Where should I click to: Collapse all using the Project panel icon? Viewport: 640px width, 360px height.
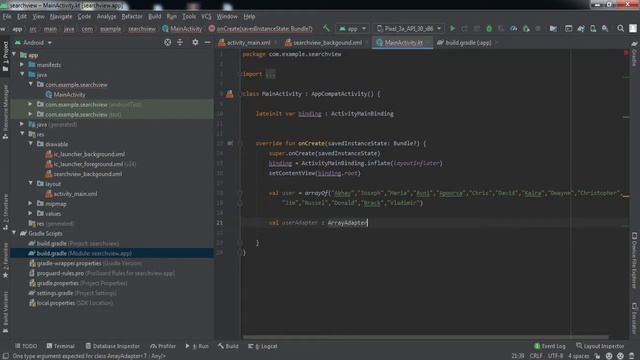click(180, 42)
